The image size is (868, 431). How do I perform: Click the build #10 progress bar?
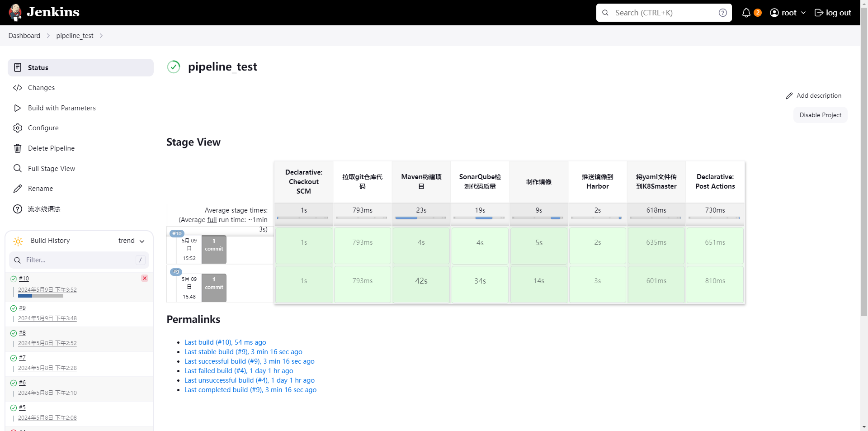[x=41, y=296]
